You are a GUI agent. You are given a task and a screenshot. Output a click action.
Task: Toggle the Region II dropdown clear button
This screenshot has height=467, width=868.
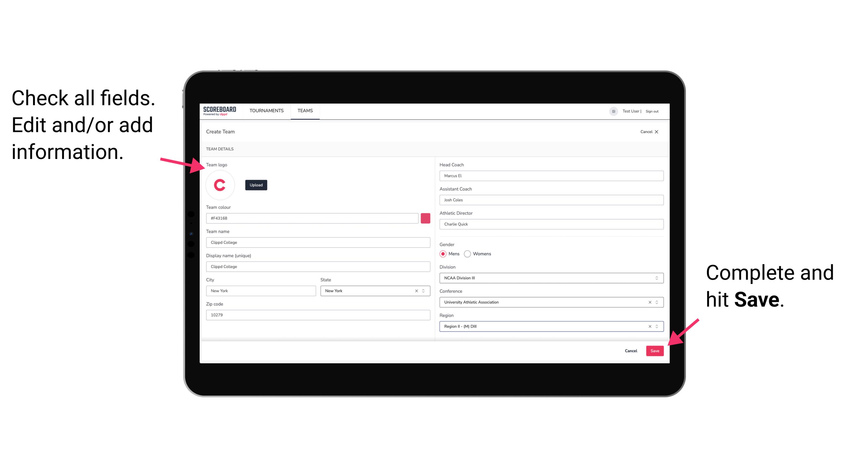(x=648, y=327)
